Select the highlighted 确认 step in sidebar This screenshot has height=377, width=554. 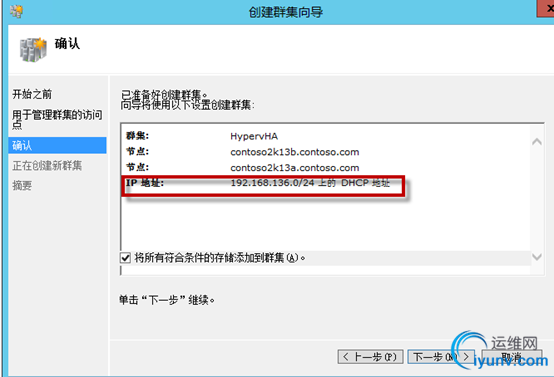coord(57,145)
